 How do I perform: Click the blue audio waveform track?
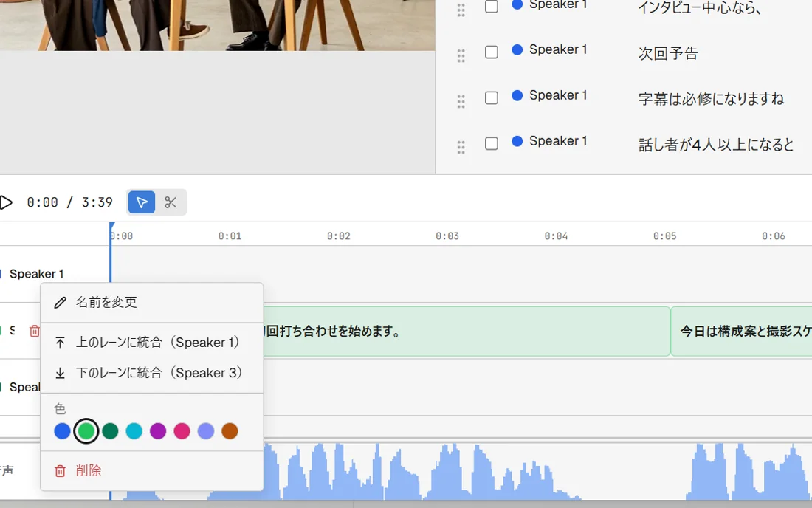tap(461, 471)
